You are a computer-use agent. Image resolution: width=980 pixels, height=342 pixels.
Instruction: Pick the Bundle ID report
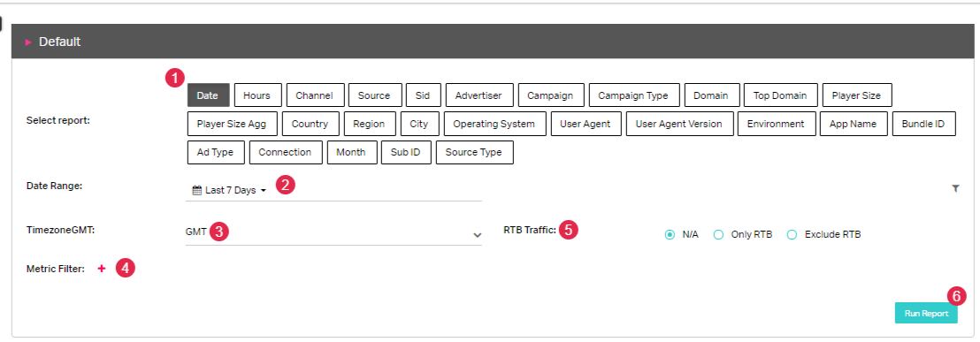pos(923,124)
